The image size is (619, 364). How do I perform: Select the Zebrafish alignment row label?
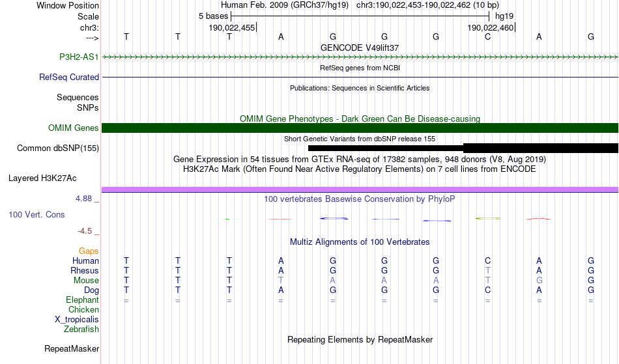[81, 329]
